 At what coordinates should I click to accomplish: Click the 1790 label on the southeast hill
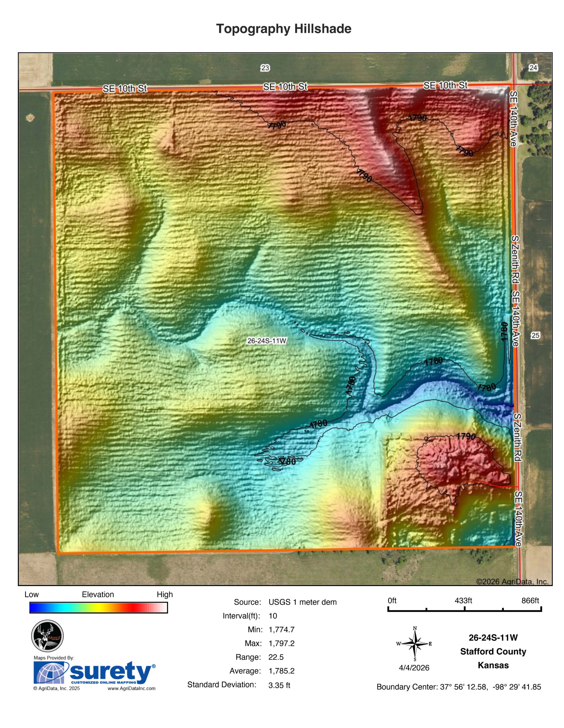point(466,436)
